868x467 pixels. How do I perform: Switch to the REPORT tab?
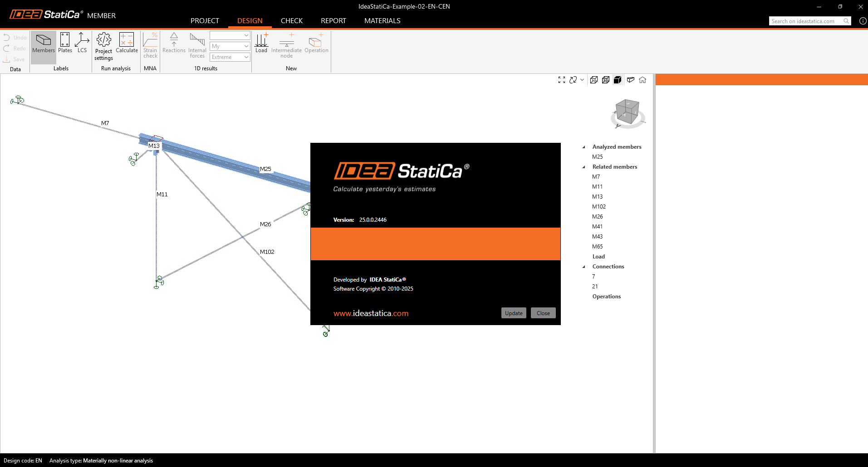[x=333, y=21]
